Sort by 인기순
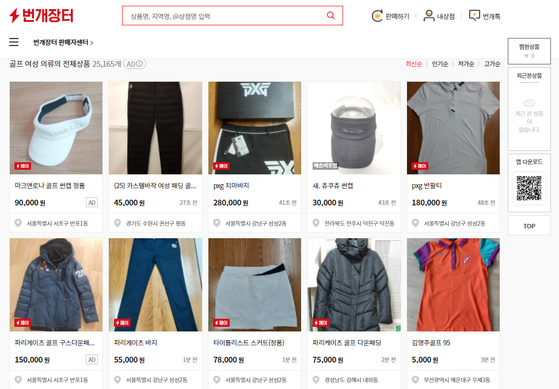The height and width of the screenshot is (389, 559). pos(440,64)
